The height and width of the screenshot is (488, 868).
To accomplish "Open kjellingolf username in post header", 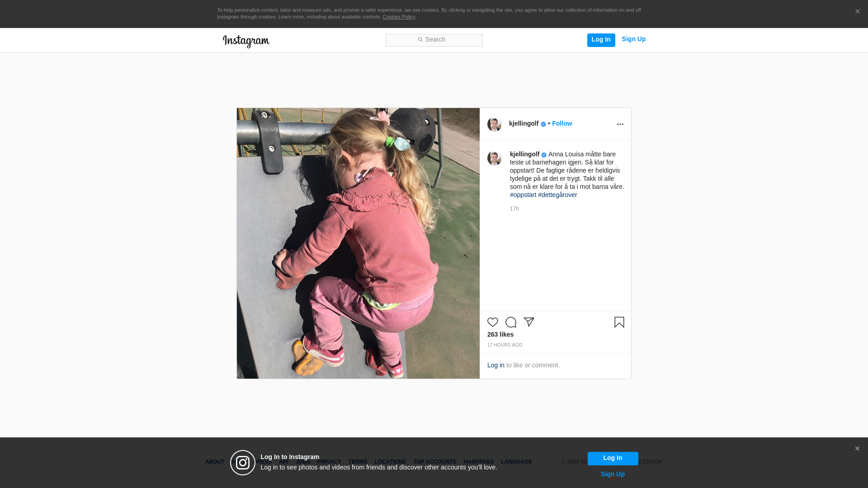I will point(524,123).
